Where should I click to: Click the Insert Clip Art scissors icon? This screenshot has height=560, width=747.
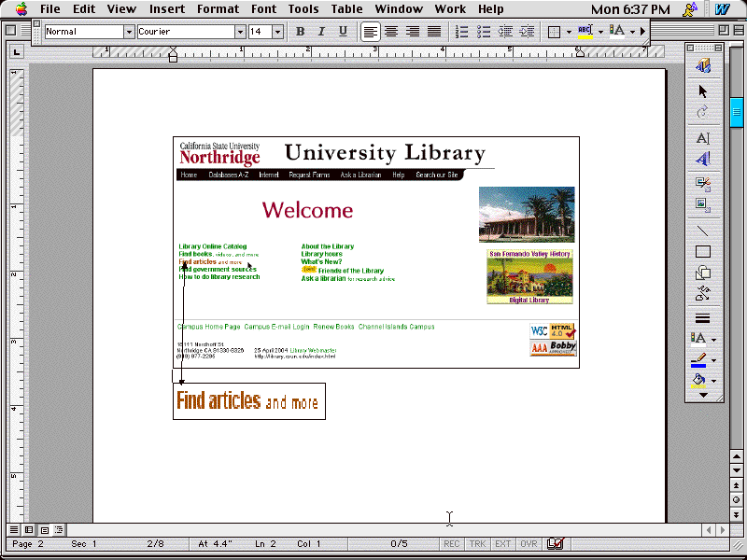point(703,183)
